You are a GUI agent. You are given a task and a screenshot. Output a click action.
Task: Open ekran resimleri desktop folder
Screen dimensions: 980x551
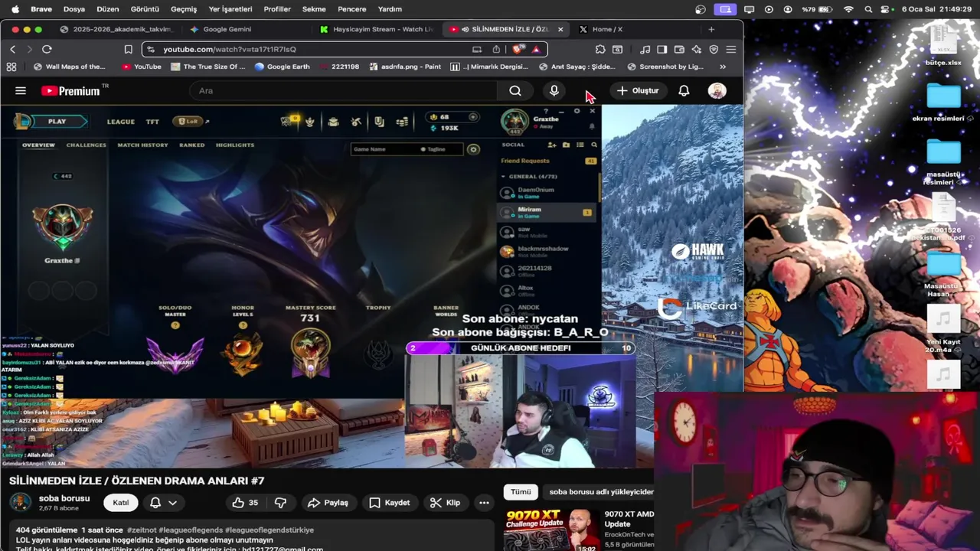coord(943,103)
